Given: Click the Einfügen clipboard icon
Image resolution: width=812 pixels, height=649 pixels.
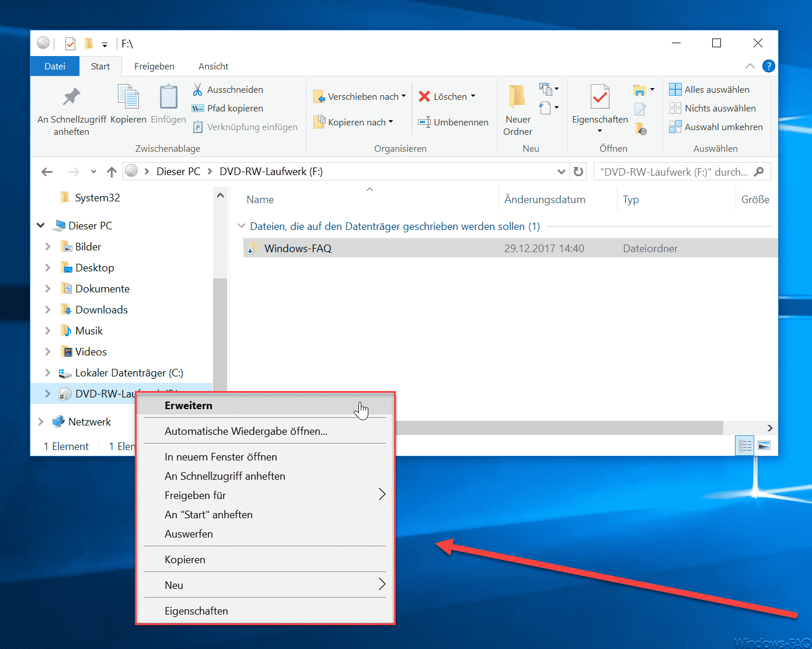Looking at the screenshot, I should click(x=168, y=97).
